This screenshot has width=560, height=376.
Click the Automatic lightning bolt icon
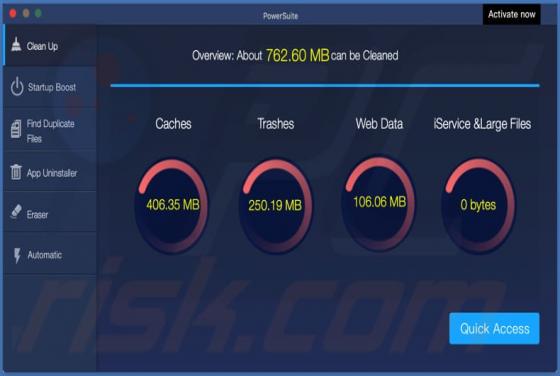coord(17,255)
